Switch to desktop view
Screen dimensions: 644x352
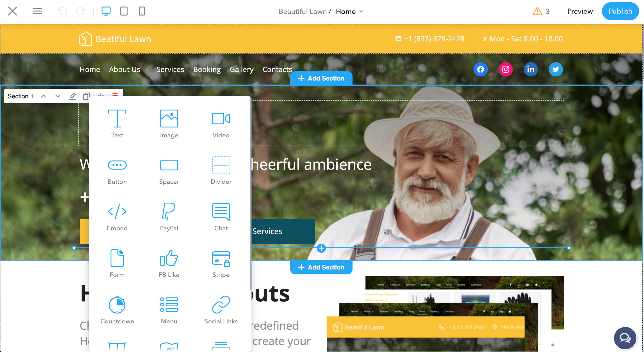[x=106, y=11]
